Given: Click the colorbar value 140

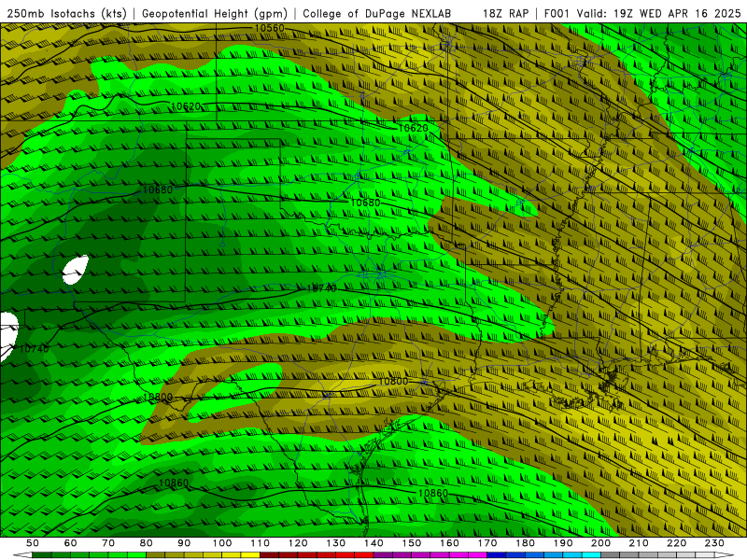Looking at the screenshot, I should click(x=373, y=543).
